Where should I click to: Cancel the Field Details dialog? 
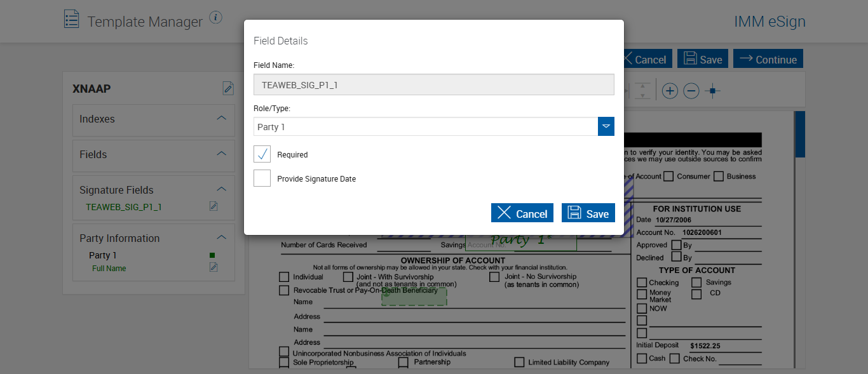pos(522,213)
